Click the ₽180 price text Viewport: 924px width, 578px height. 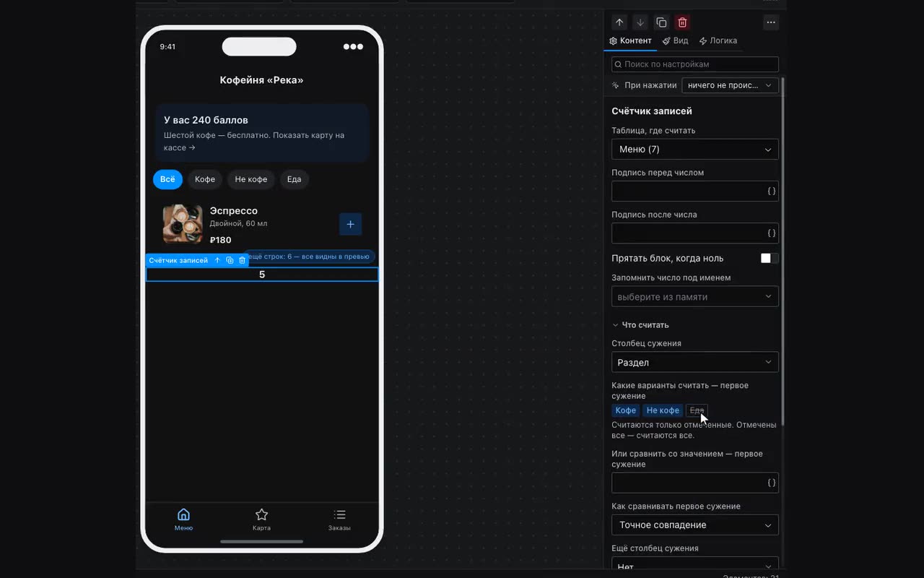221,240
